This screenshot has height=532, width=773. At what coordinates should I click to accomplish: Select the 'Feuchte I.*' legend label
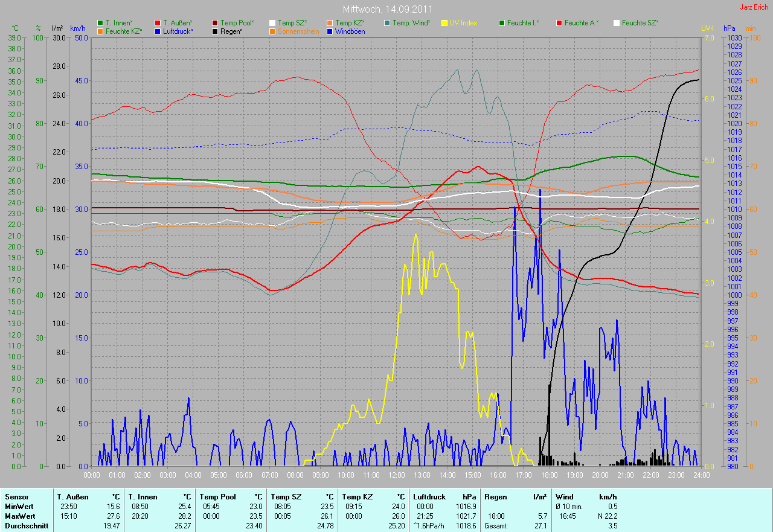click(x=523, y=23)
